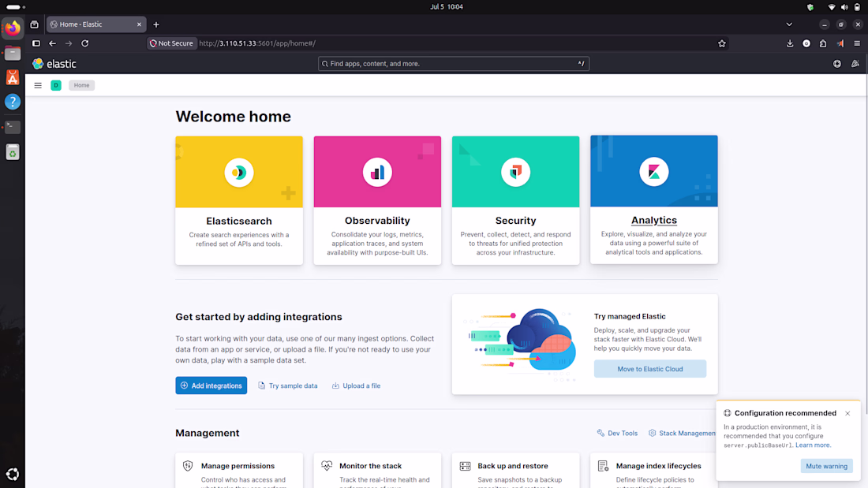Screen dimensions: 868x488
Task: Open the Try sample data link
Action: [x=288, y=386]
